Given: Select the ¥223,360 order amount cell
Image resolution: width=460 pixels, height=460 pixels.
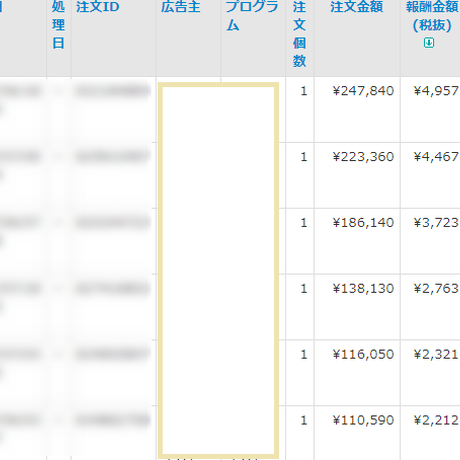Looking at the screenshot, I should [363, 157].
